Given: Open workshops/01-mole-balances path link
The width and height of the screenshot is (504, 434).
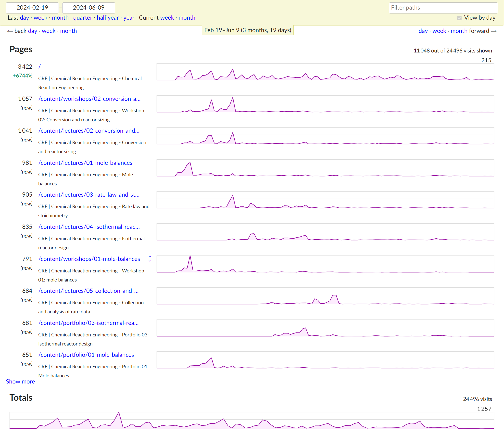Looking at the screenshot, I should [x=89, y=259].
